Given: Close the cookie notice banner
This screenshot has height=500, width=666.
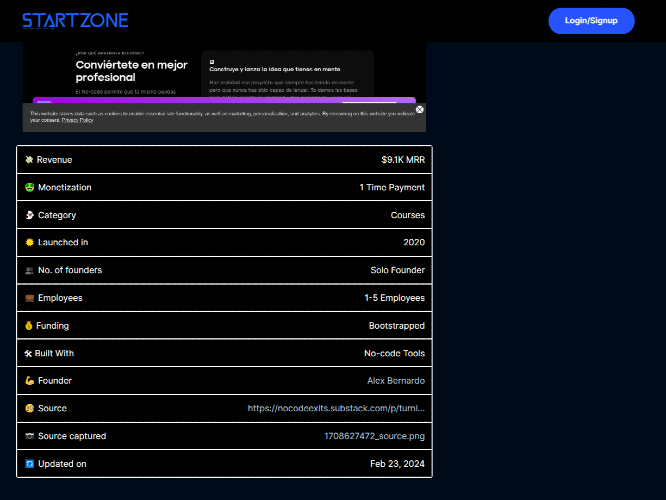Looking at the screenshot, I should pos(420,110).
